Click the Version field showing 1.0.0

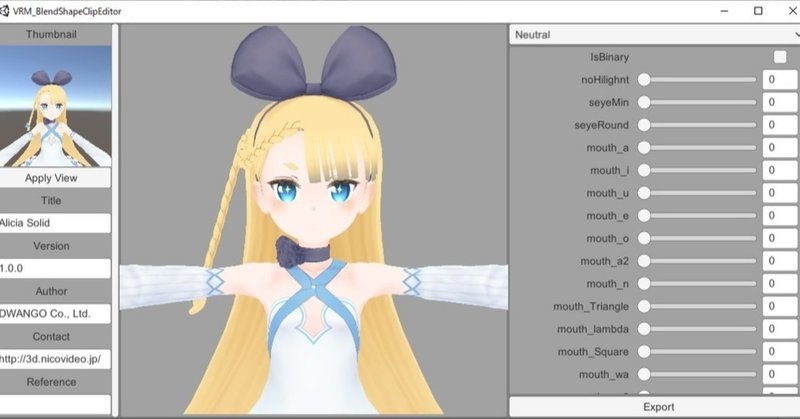(55, 268)
